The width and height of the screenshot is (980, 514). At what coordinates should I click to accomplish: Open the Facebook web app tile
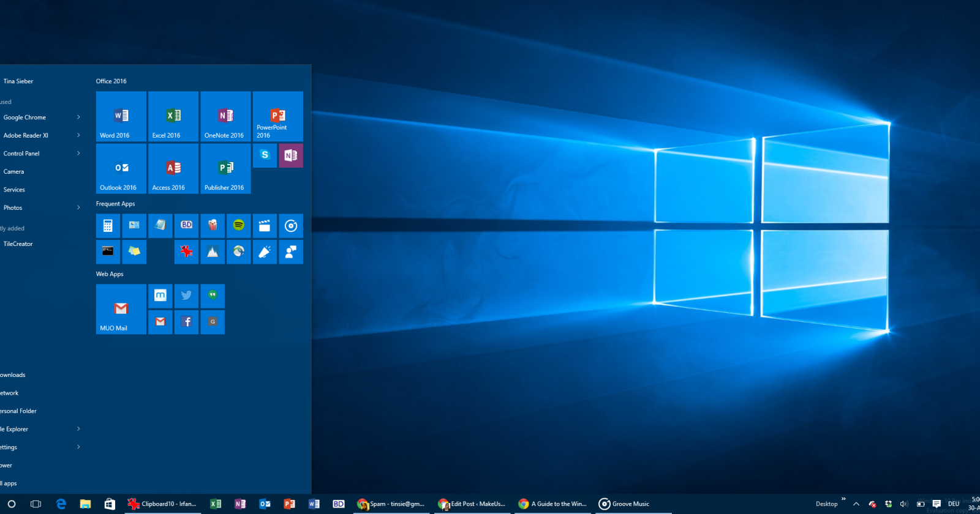point(186,322)
